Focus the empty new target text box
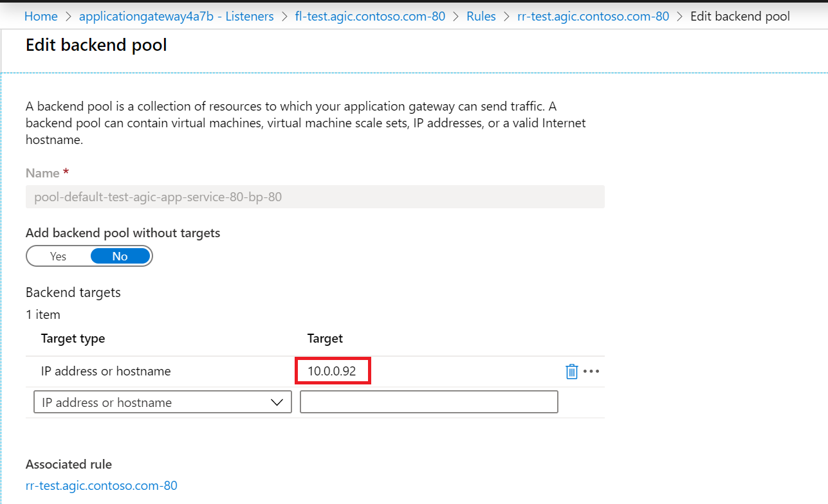 click(428, 402)
